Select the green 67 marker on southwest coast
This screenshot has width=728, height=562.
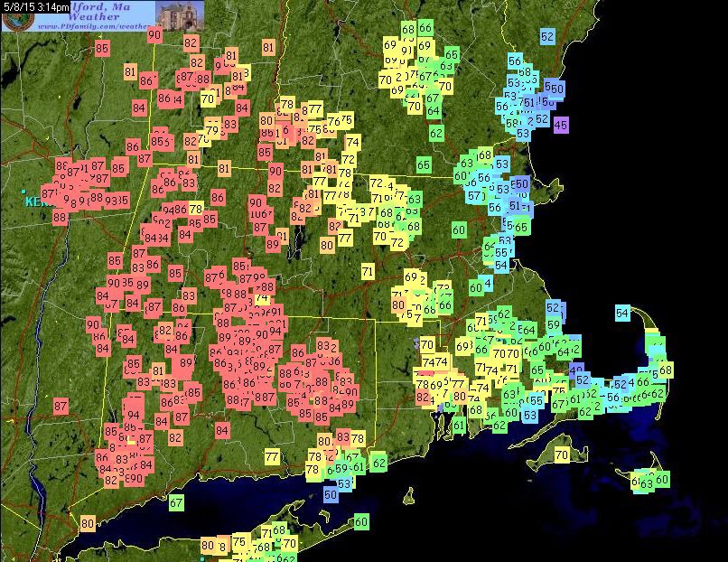[x=176, y=502]
